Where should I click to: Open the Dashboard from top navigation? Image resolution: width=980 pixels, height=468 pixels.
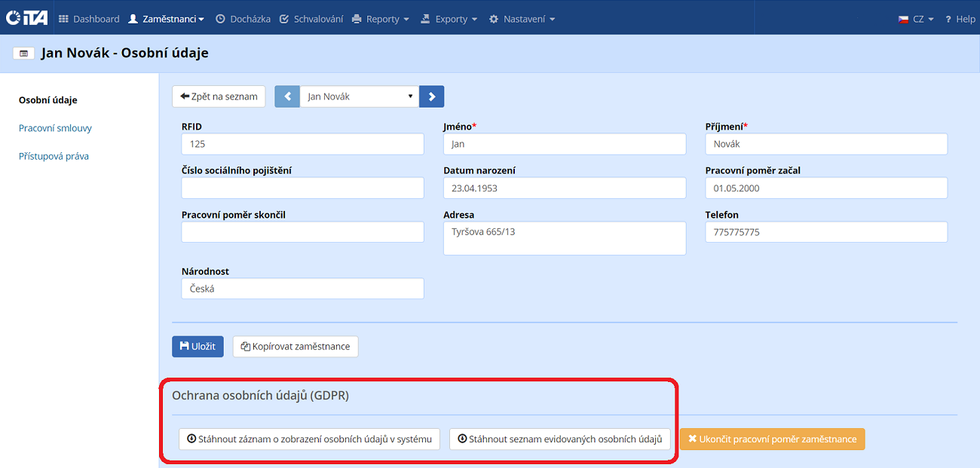point(89,19)
